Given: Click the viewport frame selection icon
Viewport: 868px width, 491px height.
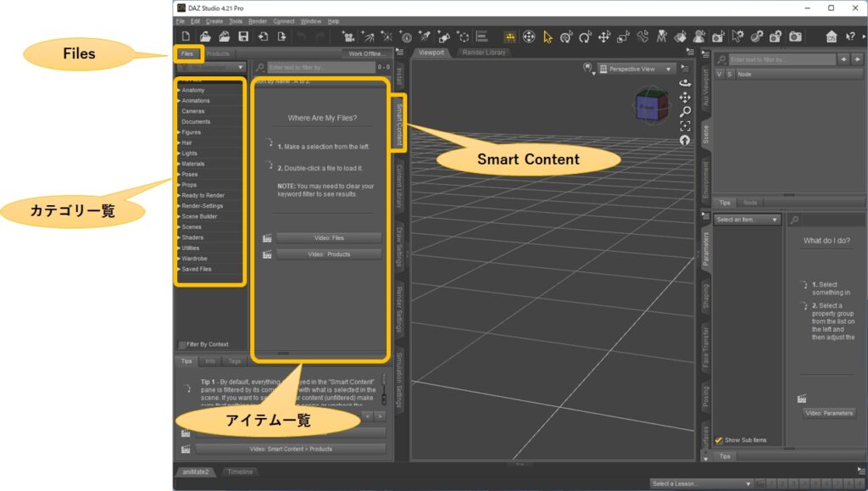Looking at the screenshot, I should (x=685, y=126).
